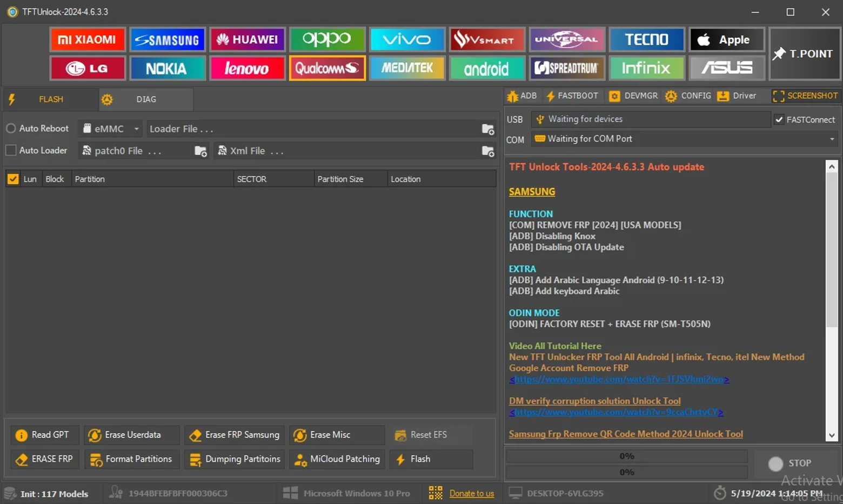The width and height of the screenshot is (843, 504).
Task: Click the Loader File path field
Action: 313,129
